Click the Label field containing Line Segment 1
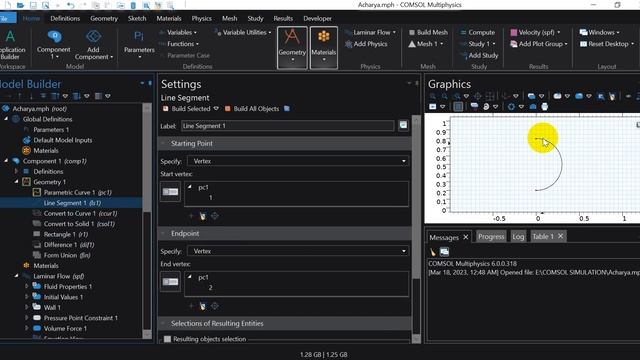 [287, 126]
